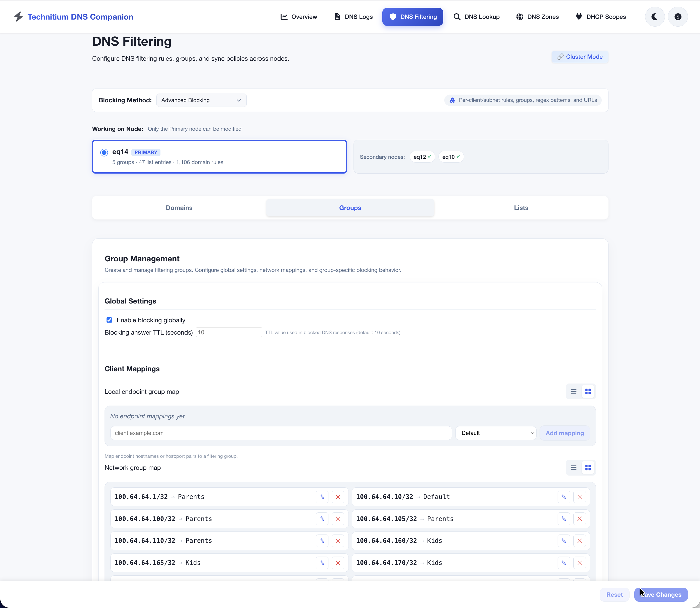The width and height of the screenshot is (700, 608).
Task: Click the client.example.com hostname field
Action: click(281, 433)
